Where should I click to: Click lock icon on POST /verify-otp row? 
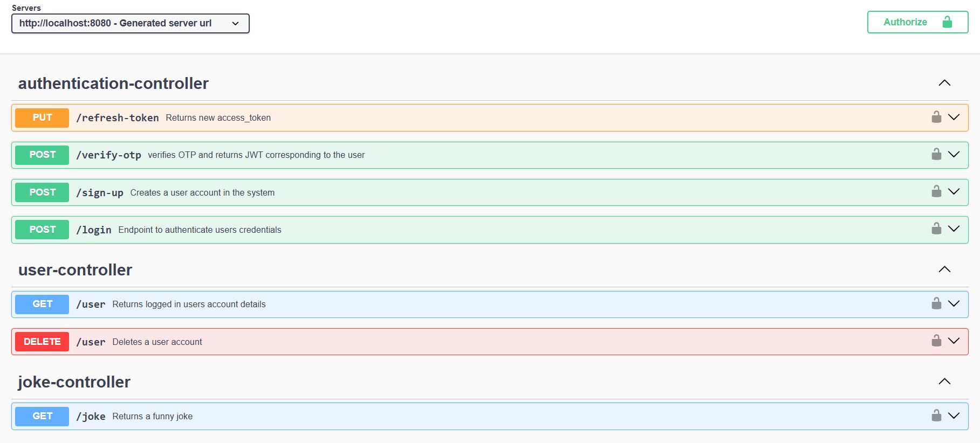pyautogui.click(x=936, y=154)
